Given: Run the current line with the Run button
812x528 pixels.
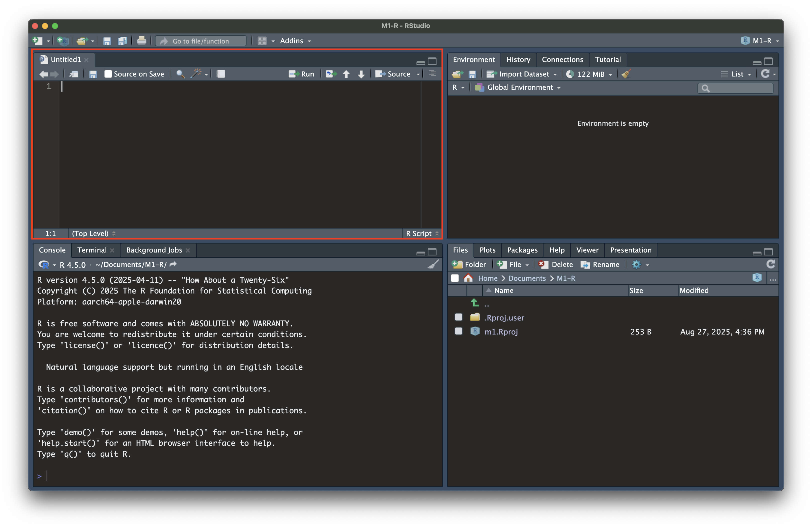Looking at the screenshot, I should click(301, 74).
